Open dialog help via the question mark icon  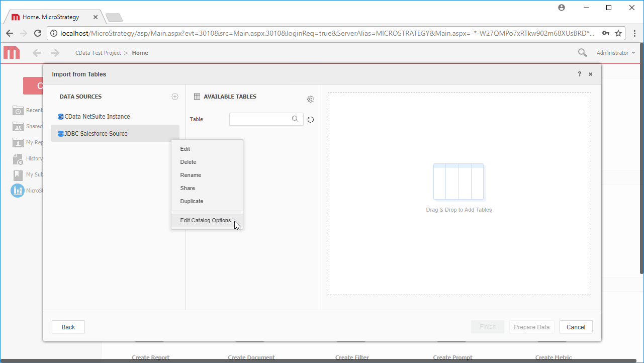tap(579, 74)
